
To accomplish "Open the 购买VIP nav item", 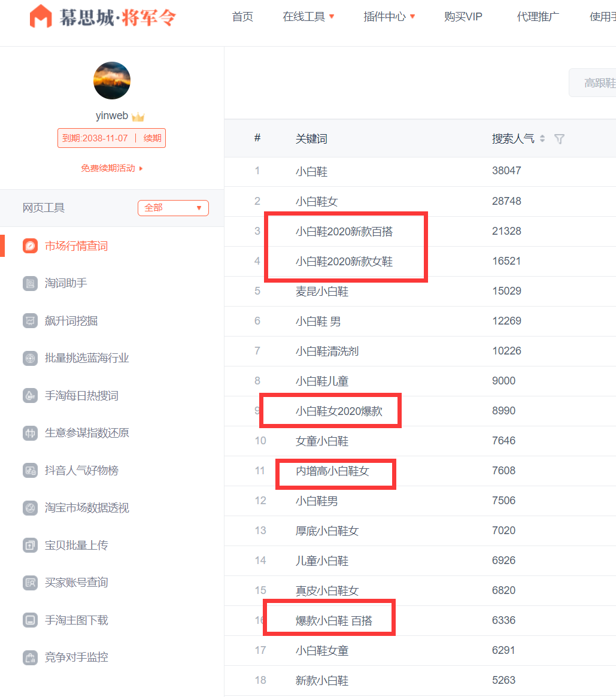I will [x=463, y=17].
